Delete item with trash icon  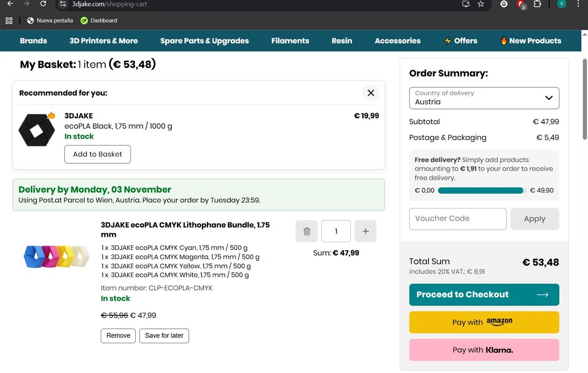coord(307,231)
